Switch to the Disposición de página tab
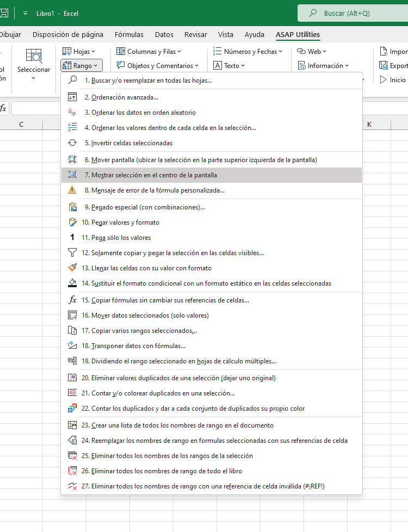This screenshot has height=532, width=408. 68,34
